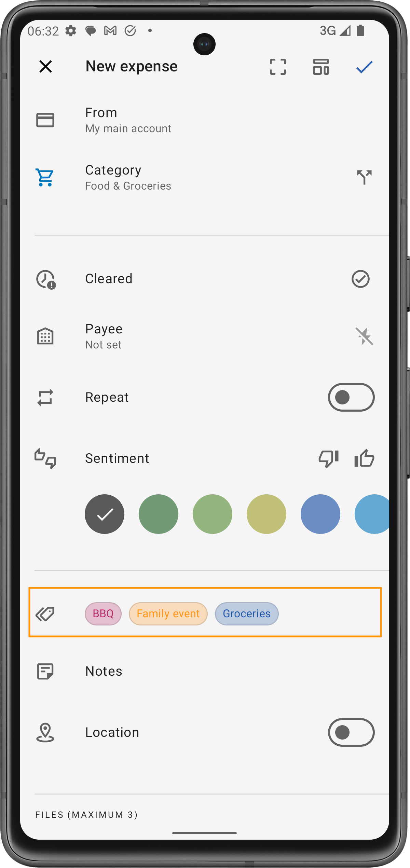Toggle the Repeat switch
Screen dimensions: 410x868
tap(351, 397)
